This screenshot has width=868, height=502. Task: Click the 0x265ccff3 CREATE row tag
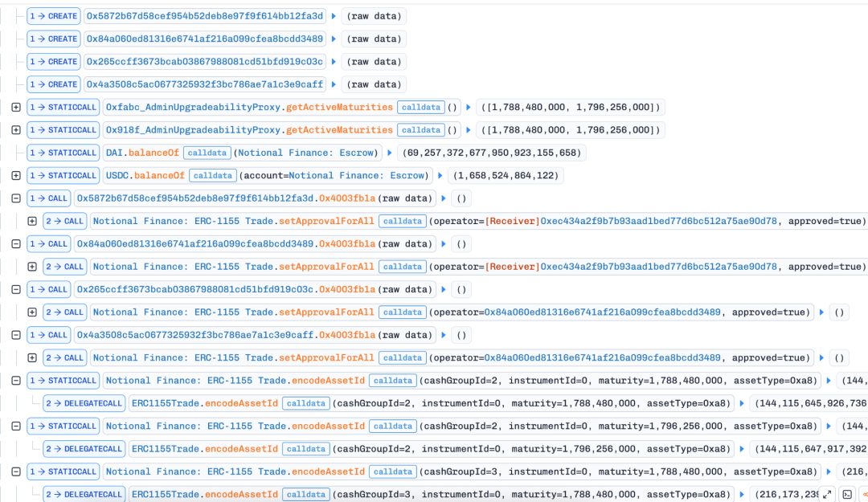54,61
